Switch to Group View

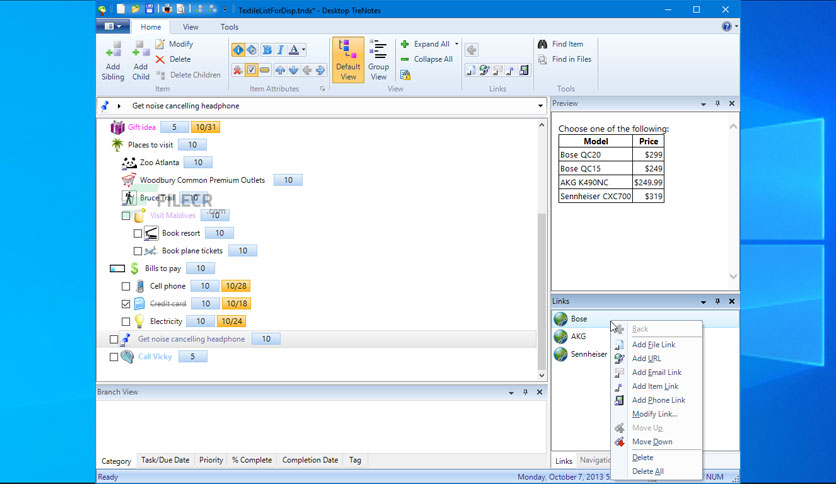pyautogui.click(x=378, y=60)
